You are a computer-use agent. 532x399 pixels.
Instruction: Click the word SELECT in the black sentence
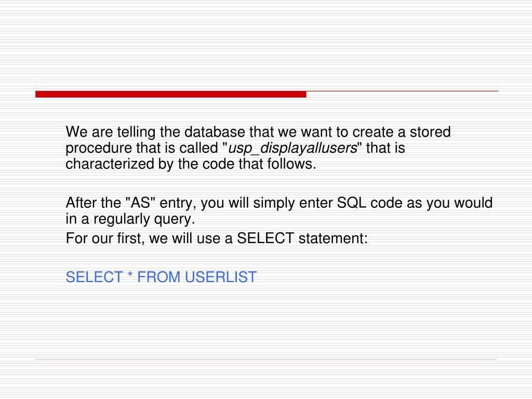point(265,238)
